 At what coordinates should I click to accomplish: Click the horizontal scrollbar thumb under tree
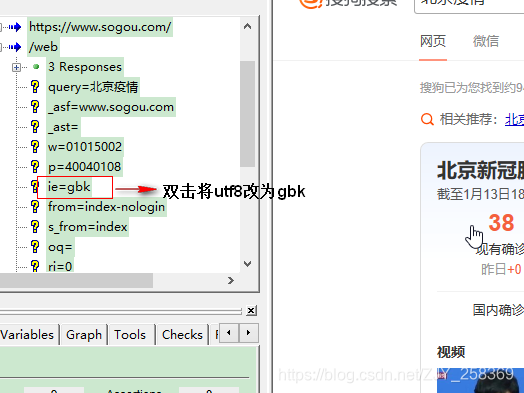pos(76,280)
